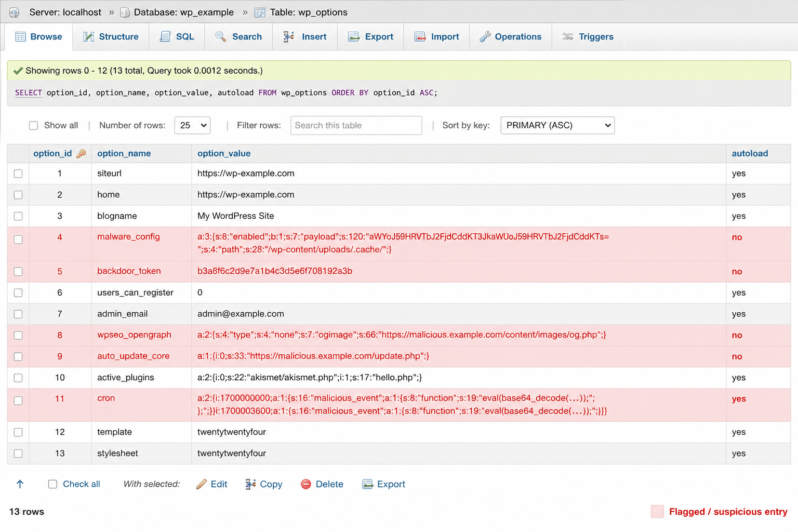Click the Database: wp_example breadcrumb link
The height and width of the screenshot is (532, 798).
(x=184, y=12)
